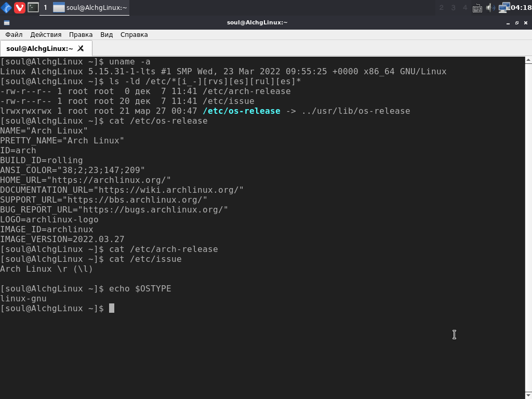The height and width of the screenshot is (399, 532).
Task: Maximize the terminal window
Action: pyautogui.click(x=517, y=23)
